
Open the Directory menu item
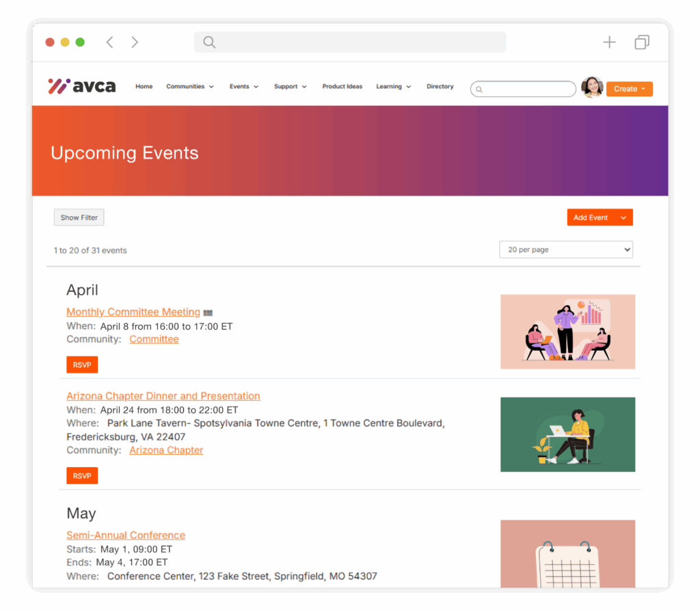pos(440,87)
